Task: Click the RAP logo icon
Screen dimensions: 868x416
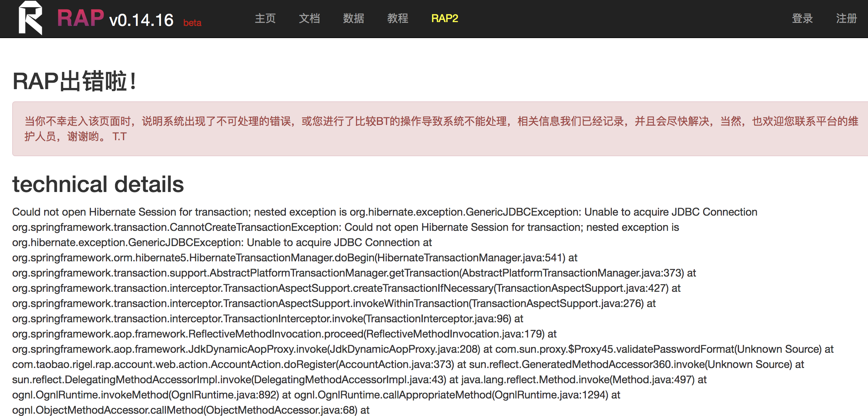Action: pyautogui.click(x=30, y=18)
